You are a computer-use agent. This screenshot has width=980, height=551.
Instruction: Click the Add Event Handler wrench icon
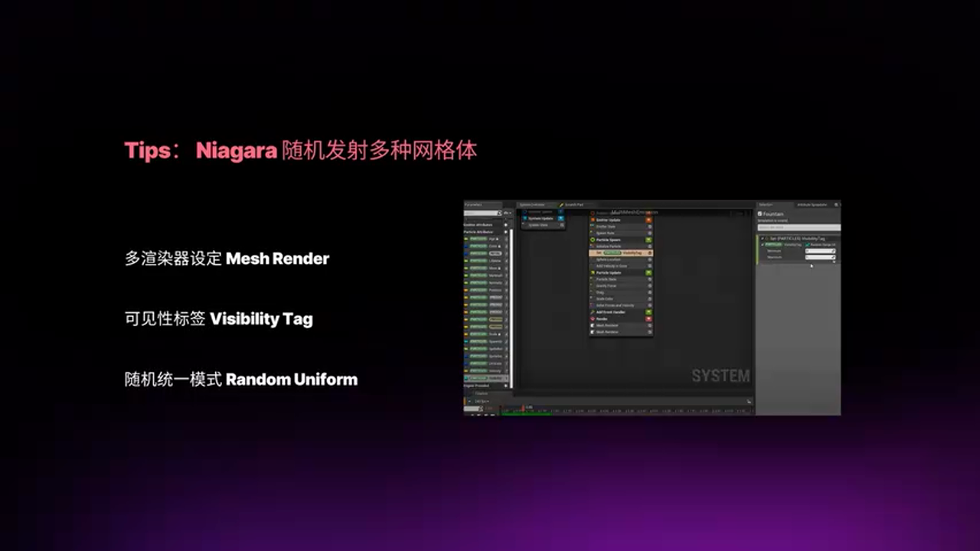(593, 312)
